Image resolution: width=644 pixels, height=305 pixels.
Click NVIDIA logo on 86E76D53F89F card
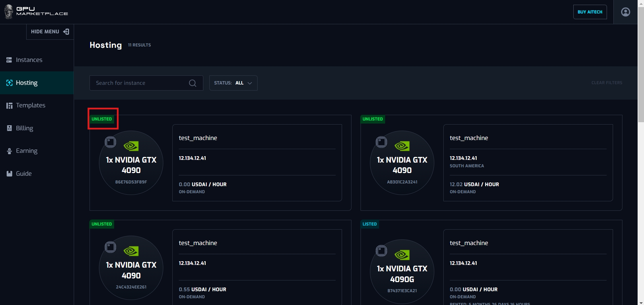pos(131,146)
